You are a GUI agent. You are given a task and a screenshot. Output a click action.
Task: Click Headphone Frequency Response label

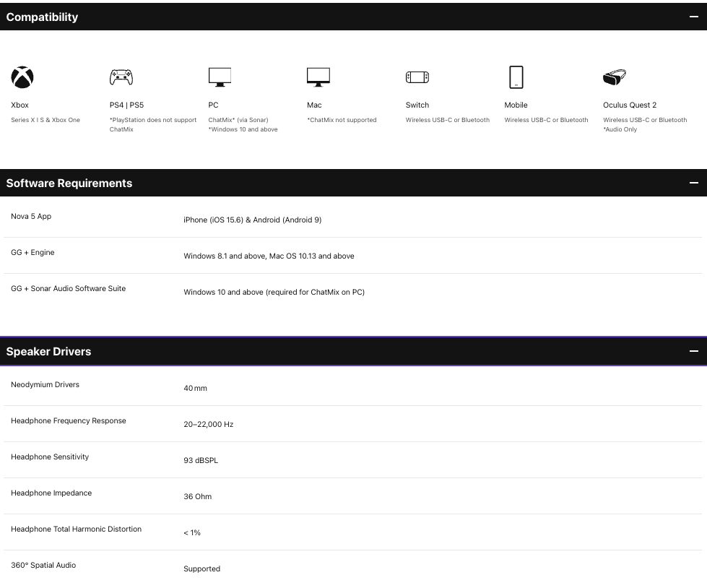click(69, 420)
